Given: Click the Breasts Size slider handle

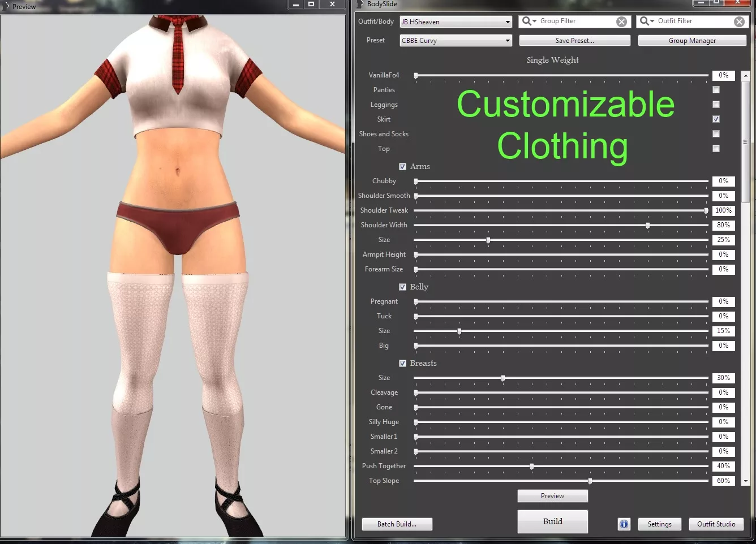Looking at the screenshot, I should pyautogui.click(x=502, y=378).
